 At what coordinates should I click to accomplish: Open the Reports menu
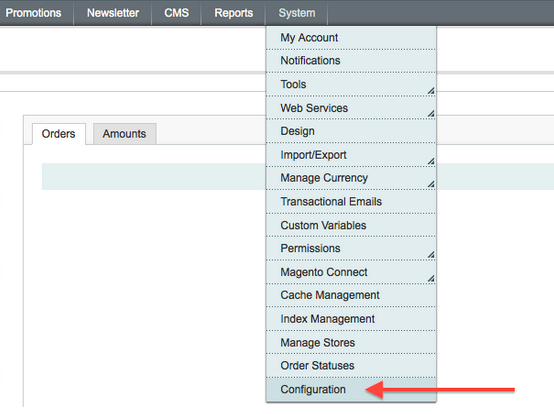click(x=234, y=13)
